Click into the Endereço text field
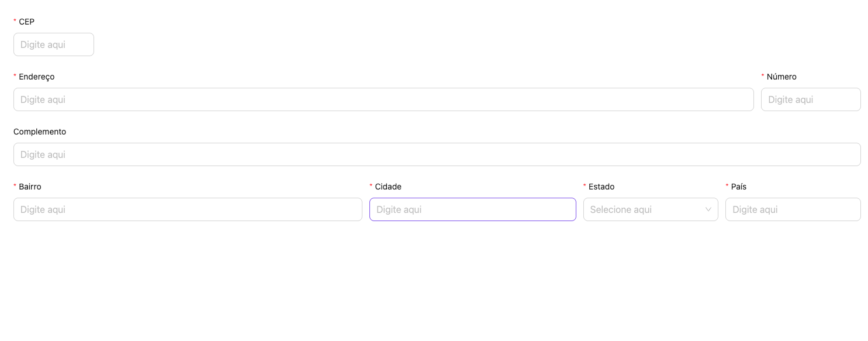Screen dimensions: 868x341 [383, 99]
